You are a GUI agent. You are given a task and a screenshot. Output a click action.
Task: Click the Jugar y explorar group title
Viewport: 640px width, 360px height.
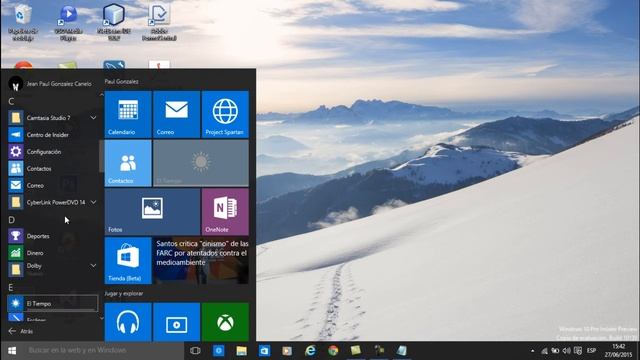pyautogui.click(x=124, y=293)
